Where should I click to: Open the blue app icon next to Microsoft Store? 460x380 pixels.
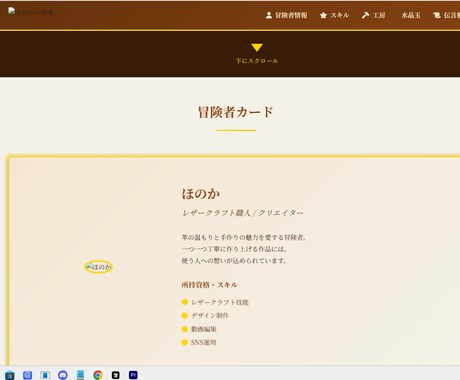coord(28,375)
